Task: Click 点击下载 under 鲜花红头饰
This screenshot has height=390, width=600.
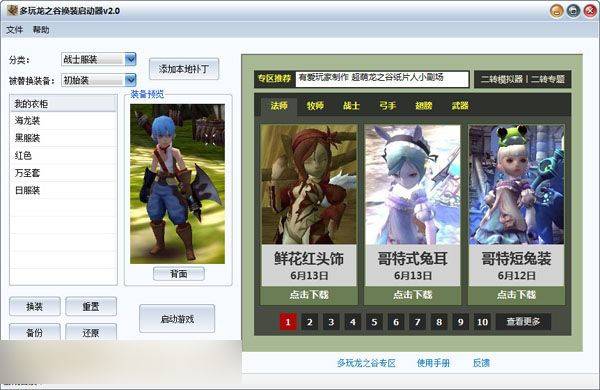Action: 309,295
